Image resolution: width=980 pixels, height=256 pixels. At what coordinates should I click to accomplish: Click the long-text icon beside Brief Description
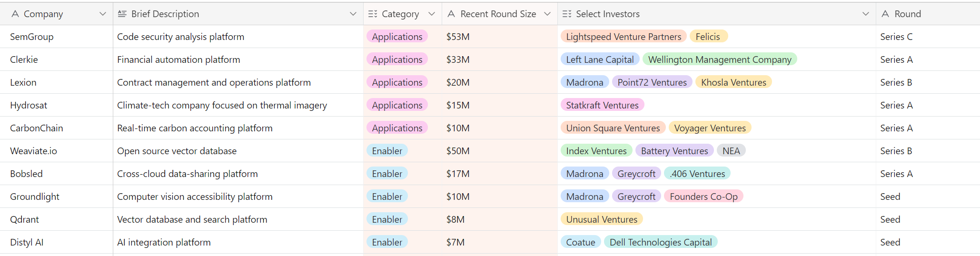point(122,14)
